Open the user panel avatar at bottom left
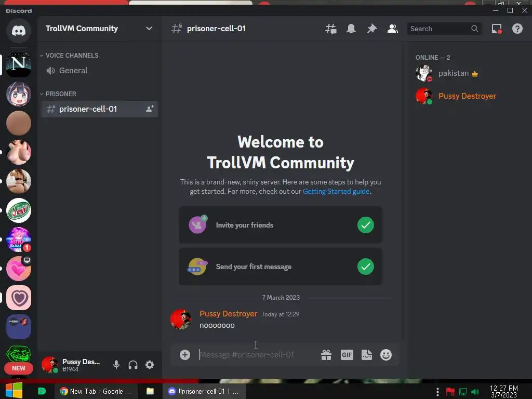 50,365
